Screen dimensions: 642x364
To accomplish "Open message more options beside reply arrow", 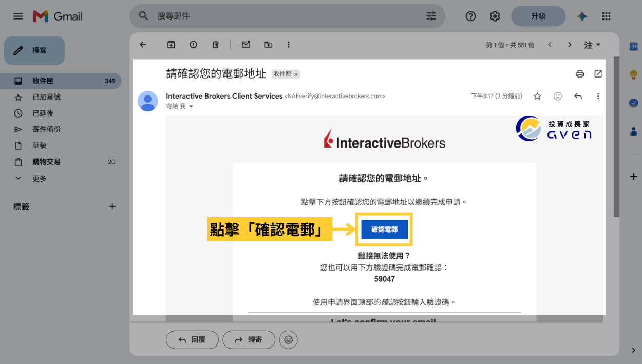I will pyautogui.click(x=598, y=96).
